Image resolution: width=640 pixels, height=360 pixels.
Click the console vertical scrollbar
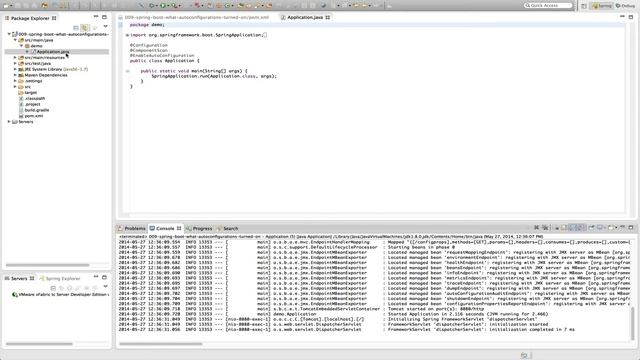tap(633, 323)
